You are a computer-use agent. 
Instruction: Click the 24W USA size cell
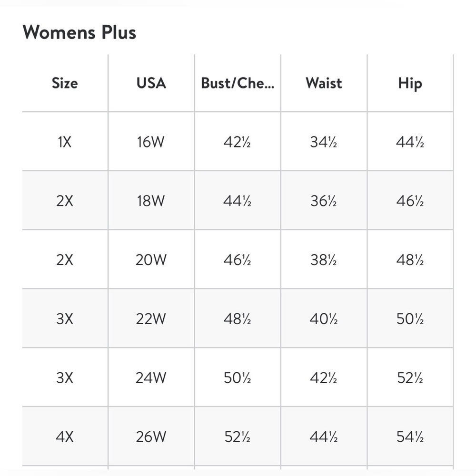(151, 377)
